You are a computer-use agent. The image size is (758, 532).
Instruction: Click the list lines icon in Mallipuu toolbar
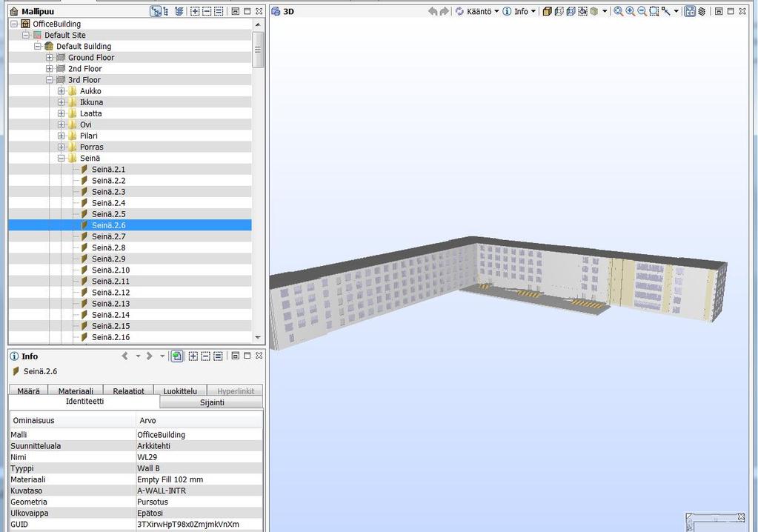[219, 11]
